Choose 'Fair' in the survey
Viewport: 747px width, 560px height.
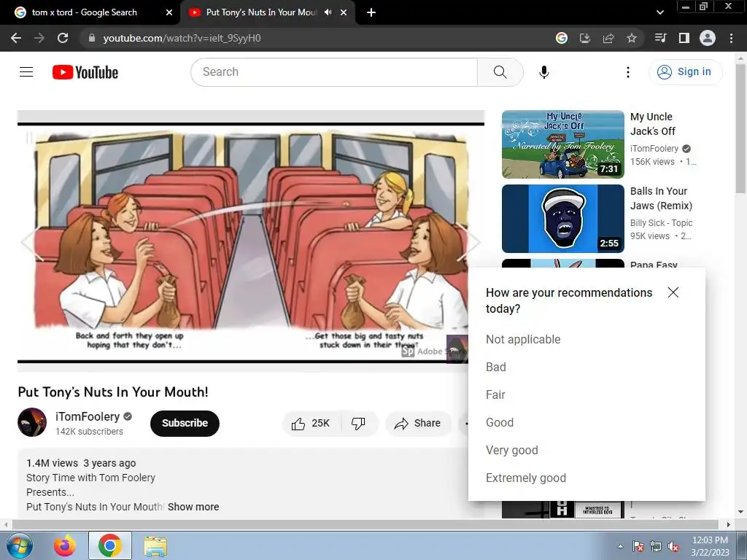click(495, 394)
